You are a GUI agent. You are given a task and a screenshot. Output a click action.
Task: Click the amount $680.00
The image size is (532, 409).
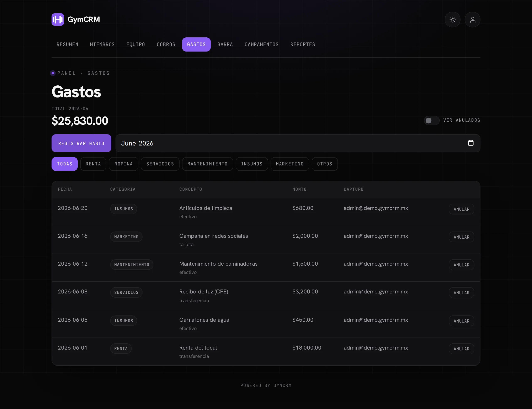coord(303,208)
